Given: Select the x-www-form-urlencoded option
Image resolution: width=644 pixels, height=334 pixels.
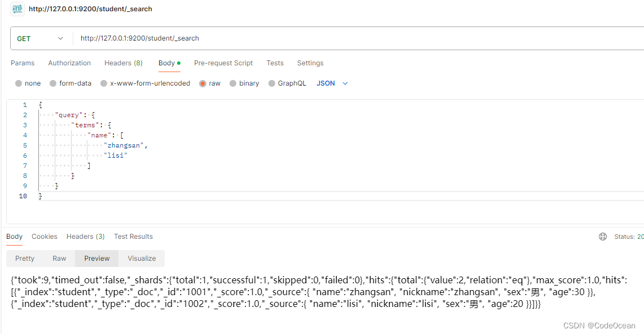Looking at the screenshot, I should (145, 83).
